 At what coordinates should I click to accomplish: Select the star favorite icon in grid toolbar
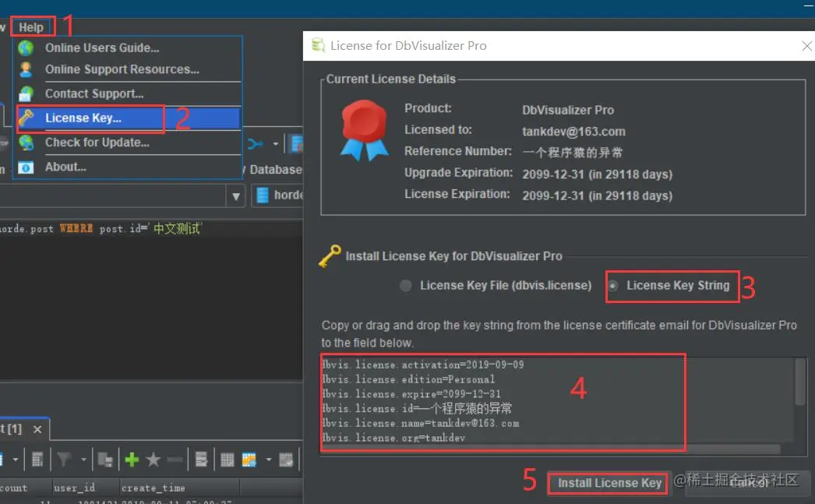153,460
